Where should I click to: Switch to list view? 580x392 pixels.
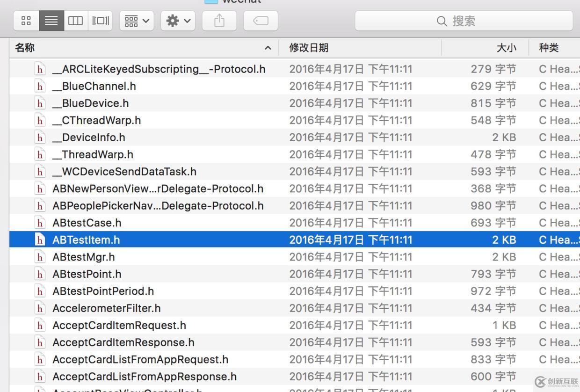coord(51,21)
